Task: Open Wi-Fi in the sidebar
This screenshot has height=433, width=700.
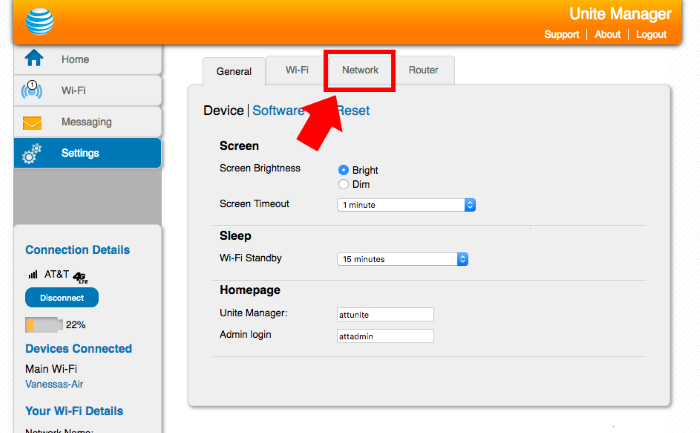Action: click(88, 91)
